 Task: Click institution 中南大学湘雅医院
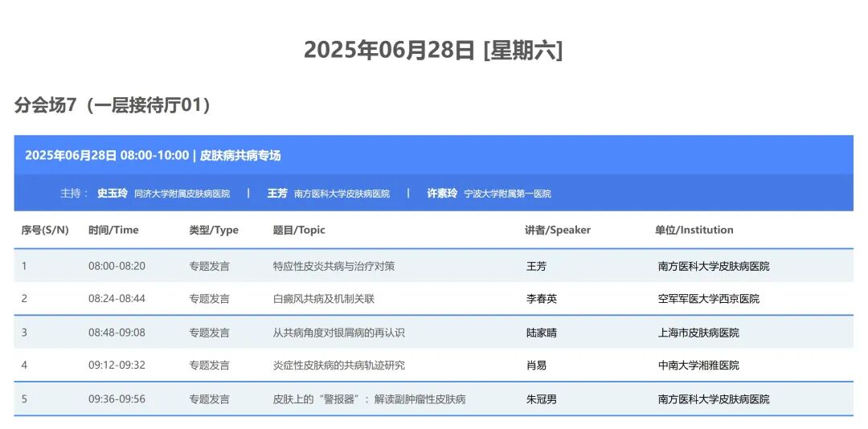(x=698, y=366)
